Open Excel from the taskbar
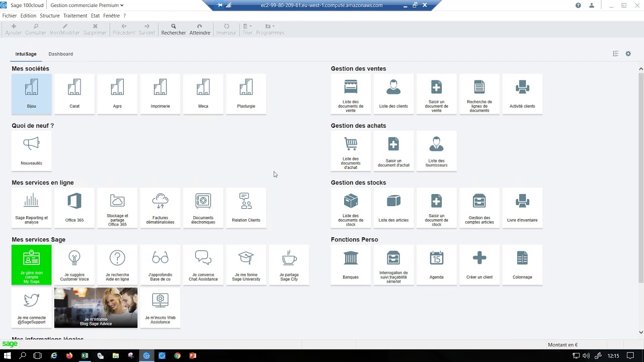The width and height of the screenshot is (644, 362). pyautogui.click(x=85, y=355)
